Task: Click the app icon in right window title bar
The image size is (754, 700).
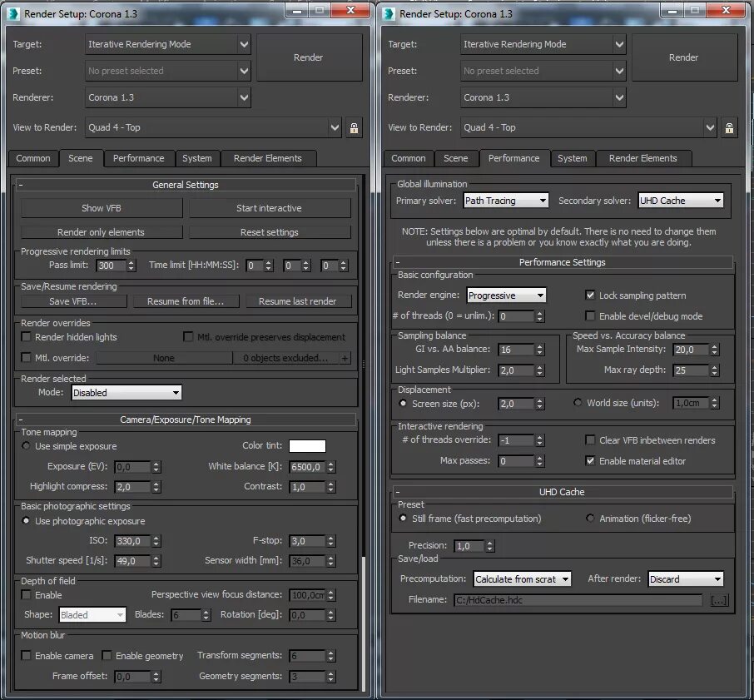Action: (x=389, y=14)
